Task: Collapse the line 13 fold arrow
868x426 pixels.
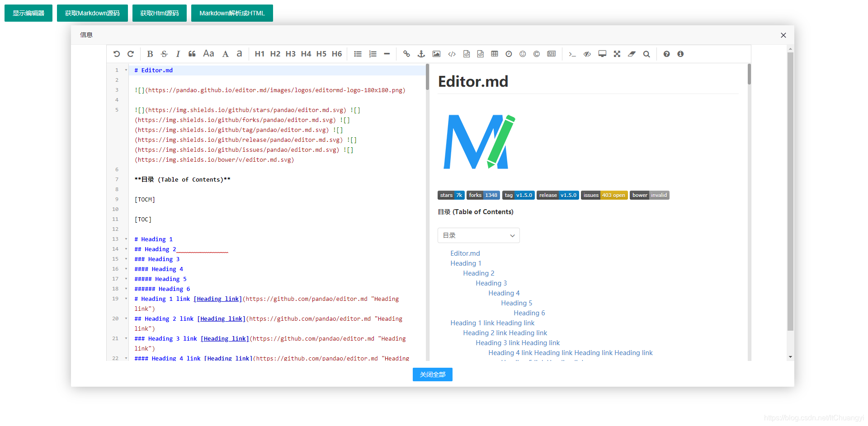Action: click(x=126, y=239)
